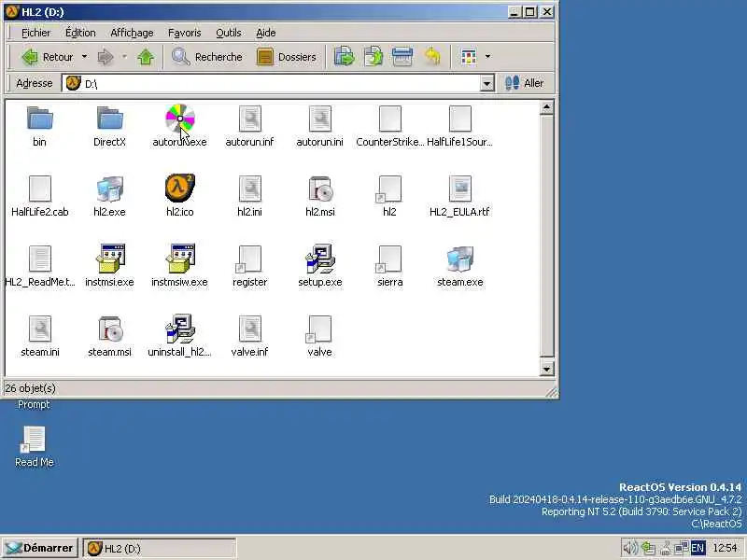The width and height of the screenshot is (747, 560).
Task: Click the HL2 (D:) taskbar button
Action: [x=159, y=549]
